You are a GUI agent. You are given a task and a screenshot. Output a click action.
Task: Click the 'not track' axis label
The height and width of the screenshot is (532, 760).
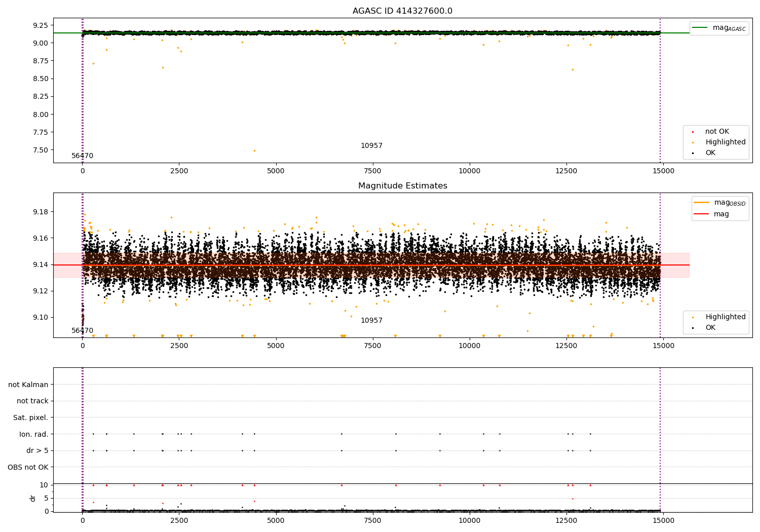pos(32,401)
